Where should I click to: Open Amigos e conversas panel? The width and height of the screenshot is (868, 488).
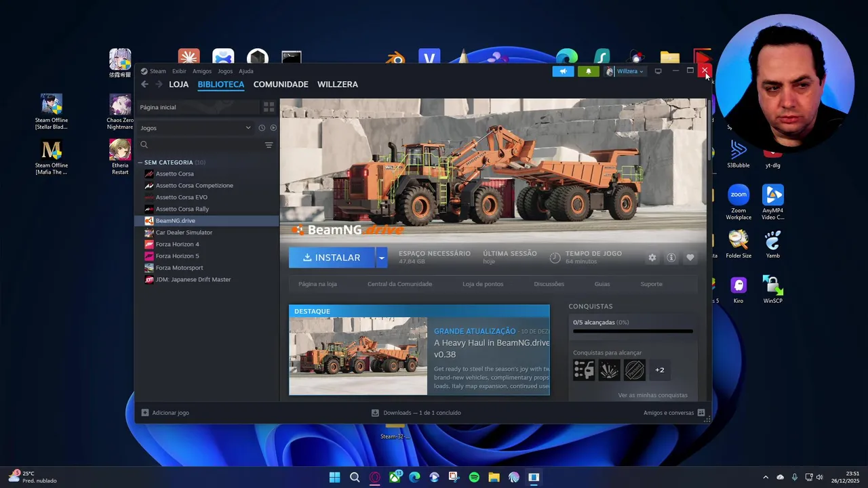coord(674,413)
